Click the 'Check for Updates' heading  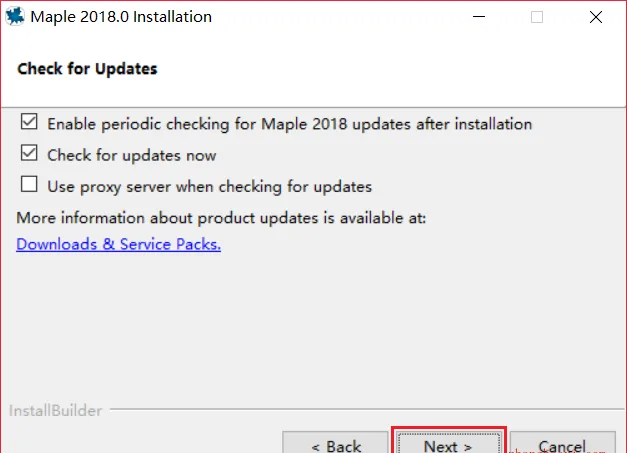[87, 69]
